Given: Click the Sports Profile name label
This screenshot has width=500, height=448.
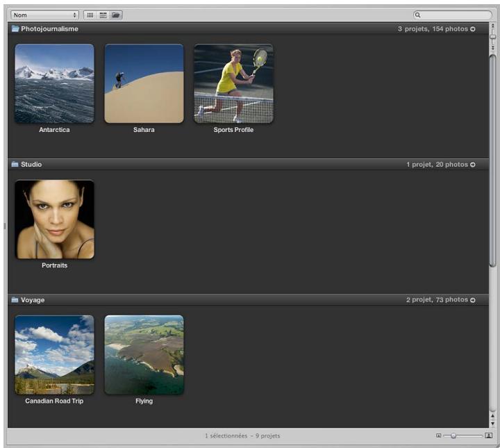Looking at the screenshot, I should tap(233, 130).
